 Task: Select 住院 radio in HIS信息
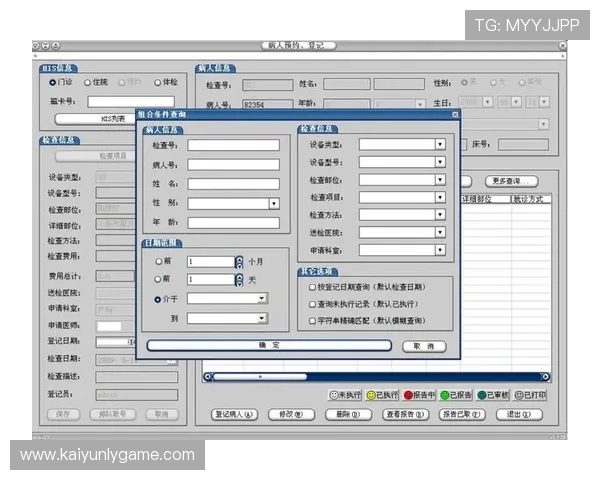(87, 82)
